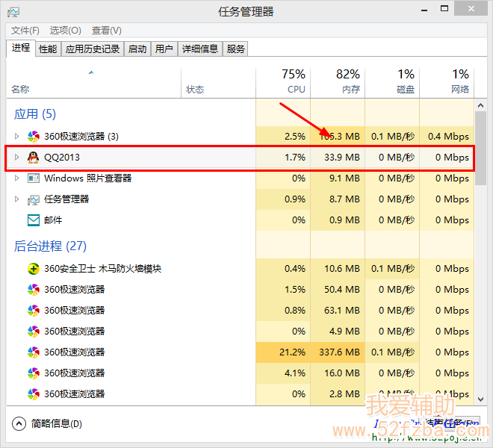Image resolution: width=493 pixels, height=448 pixels.
Task: Expand the 360极速浏览器 (3) app group
Action: point(16,137)
